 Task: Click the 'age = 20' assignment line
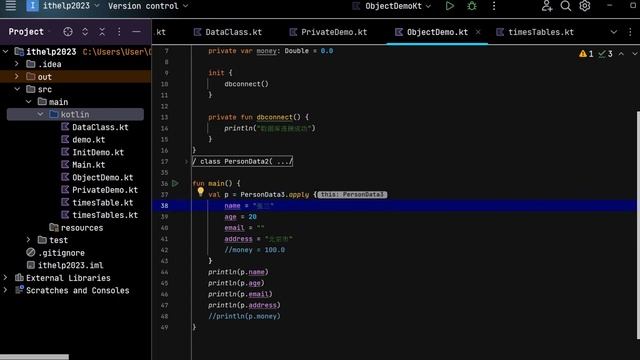[x=240, y=217]
